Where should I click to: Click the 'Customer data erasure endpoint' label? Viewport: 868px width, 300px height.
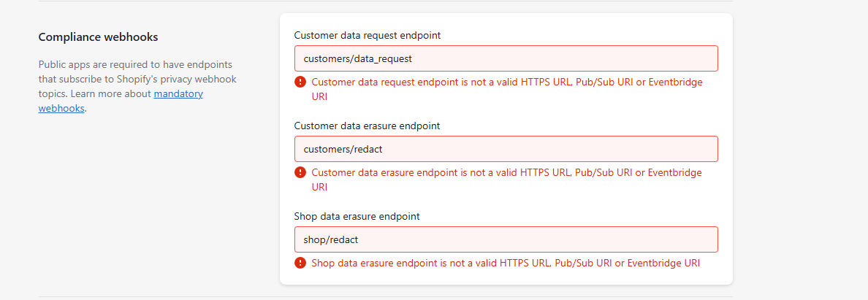(x=367, y=126)
